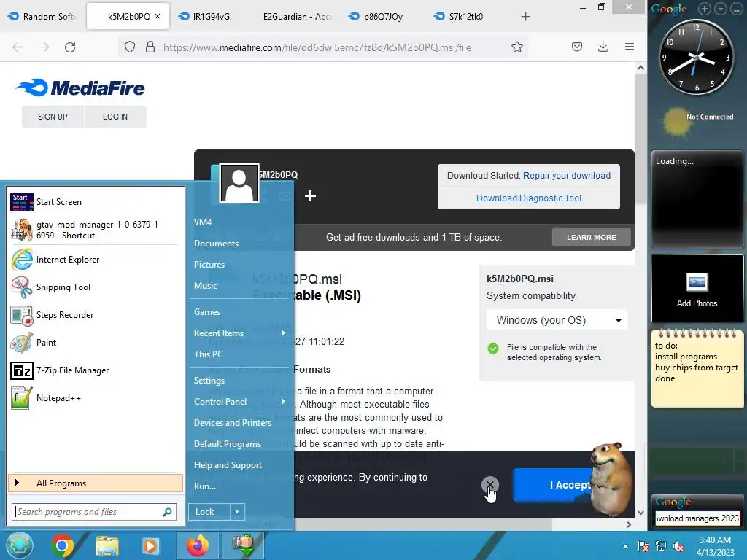
Task: Open Music folder from start menu
Action: click(205, 285)
